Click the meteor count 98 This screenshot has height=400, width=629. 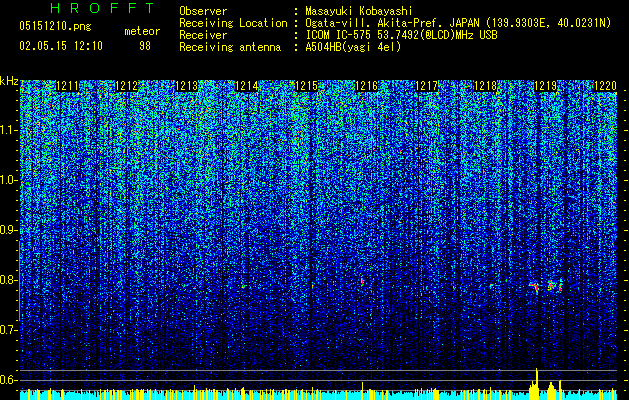145,46
